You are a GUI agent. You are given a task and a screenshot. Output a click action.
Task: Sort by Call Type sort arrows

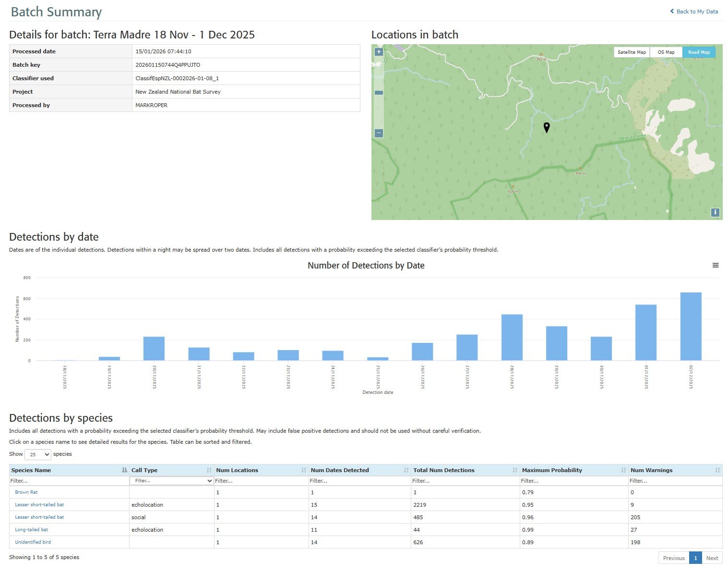pyautogui.click(x=209, y=470)
